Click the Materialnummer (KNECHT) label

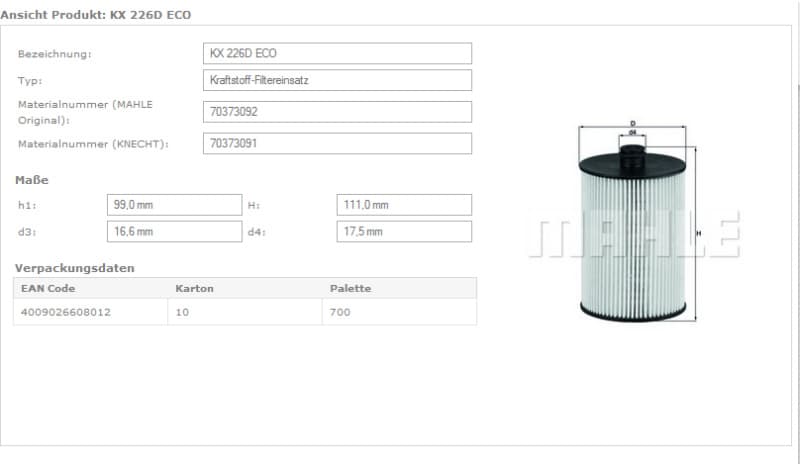(93, 144)
